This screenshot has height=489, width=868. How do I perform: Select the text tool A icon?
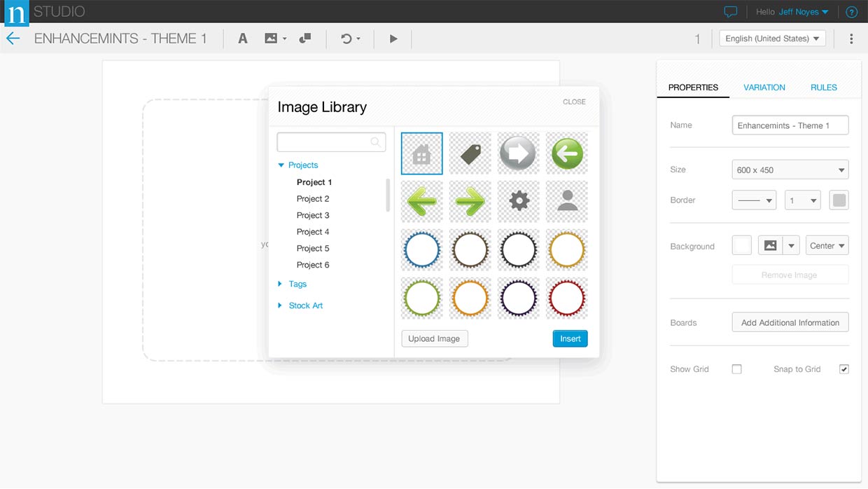coord(243,39)
